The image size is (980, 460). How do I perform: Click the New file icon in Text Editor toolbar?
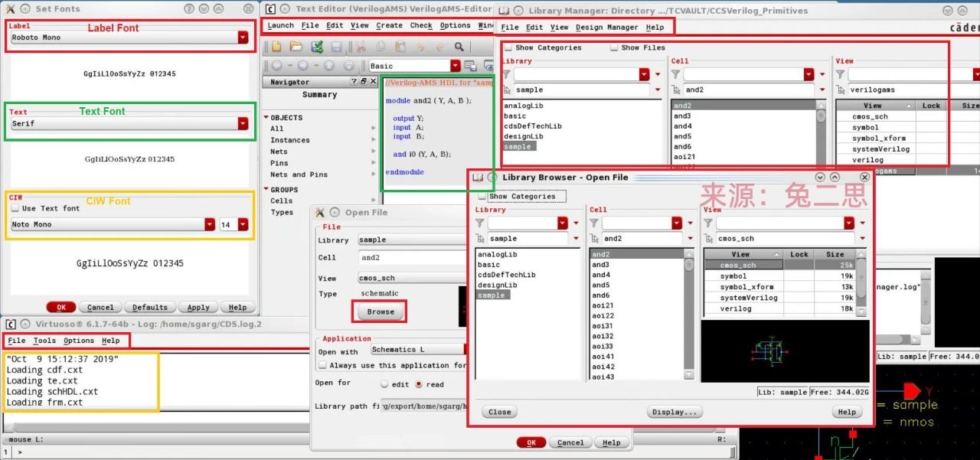click(278, 47)
